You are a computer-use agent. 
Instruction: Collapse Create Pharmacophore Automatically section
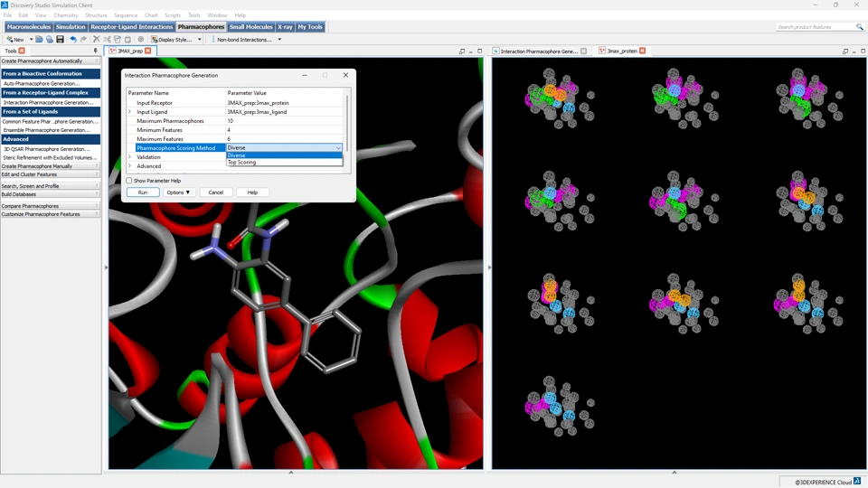click(50, 61)
